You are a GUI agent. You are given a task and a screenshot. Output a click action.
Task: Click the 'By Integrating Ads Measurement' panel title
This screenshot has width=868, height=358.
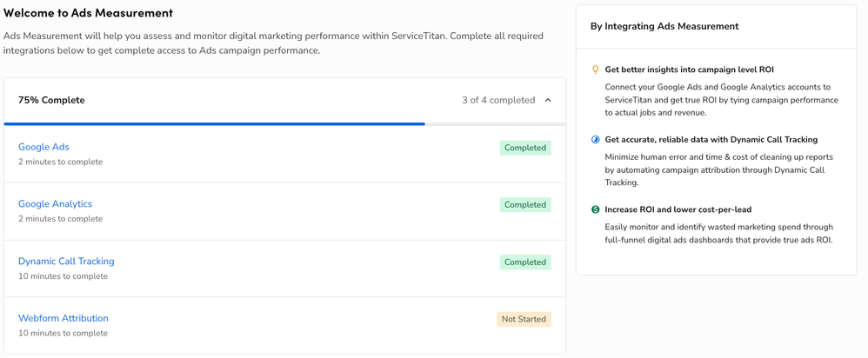tap(664, 27)
